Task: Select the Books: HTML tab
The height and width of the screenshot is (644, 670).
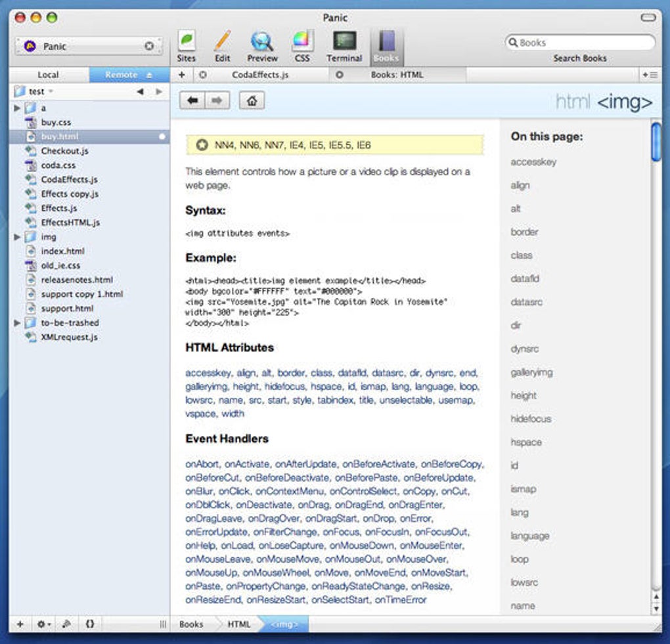Action: pos(397,75)
